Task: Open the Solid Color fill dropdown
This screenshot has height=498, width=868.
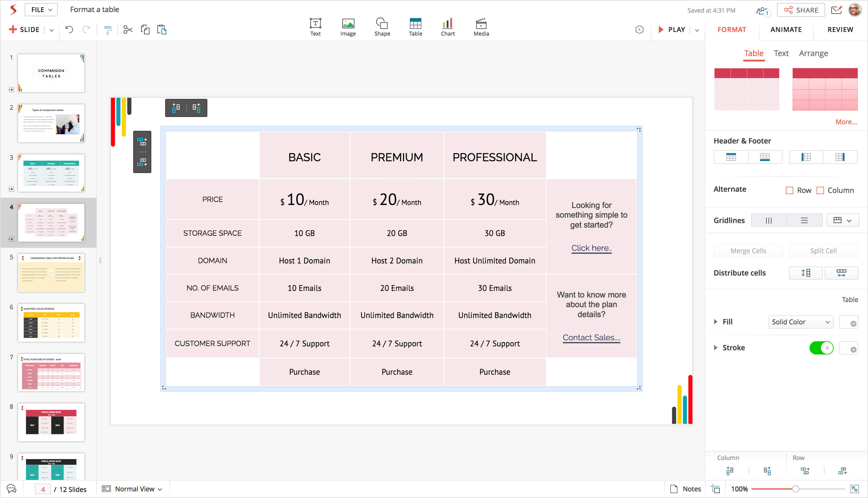Action: 800,322
